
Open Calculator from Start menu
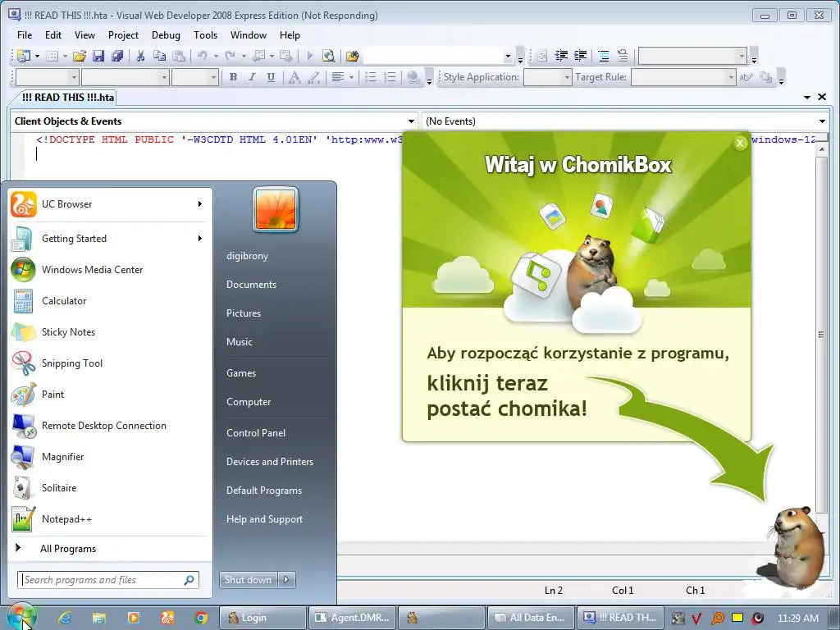[x=111, y=300]
